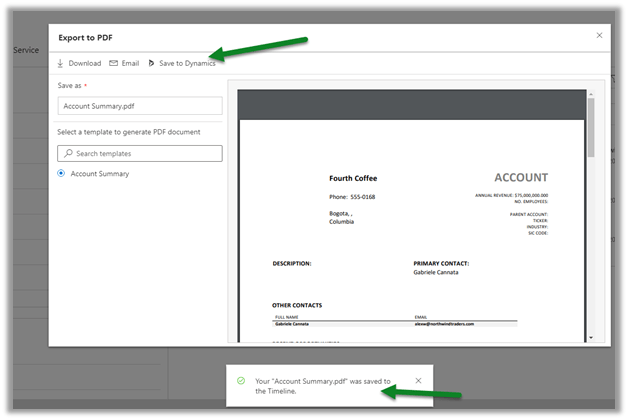Click the preview scrollbar down arrow
This screenshot has height=420, width=628.
pyautogui.click(x=592, y=338)
